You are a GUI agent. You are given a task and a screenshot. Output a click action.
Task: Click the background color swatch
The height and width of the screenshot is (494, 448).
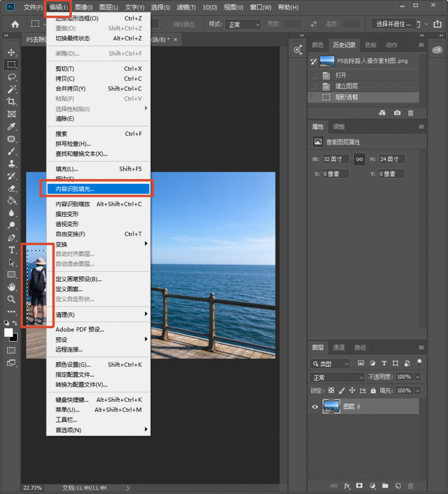coord(14,338)
